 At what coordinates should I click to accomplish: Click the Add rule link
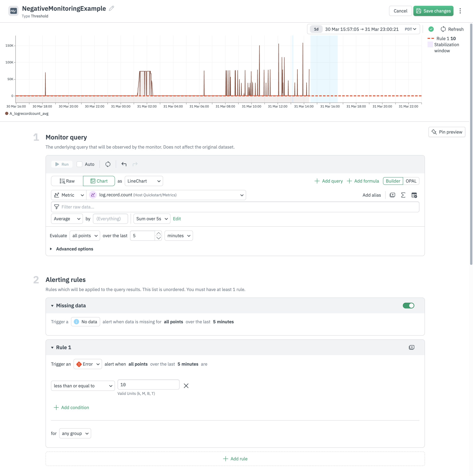tap(235, 459)
